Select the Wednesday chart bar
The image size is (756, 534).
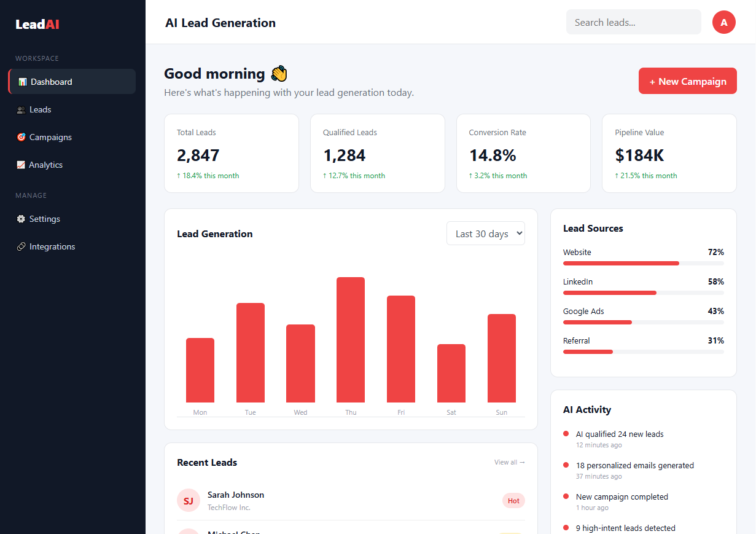click(300, 363)
